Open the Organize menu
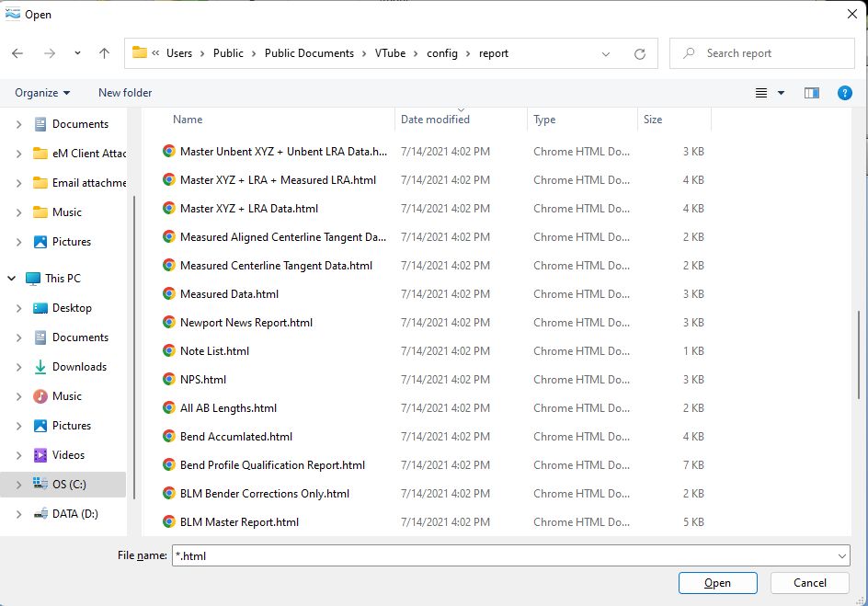This screenshot has width=868, height=606. 42,93
